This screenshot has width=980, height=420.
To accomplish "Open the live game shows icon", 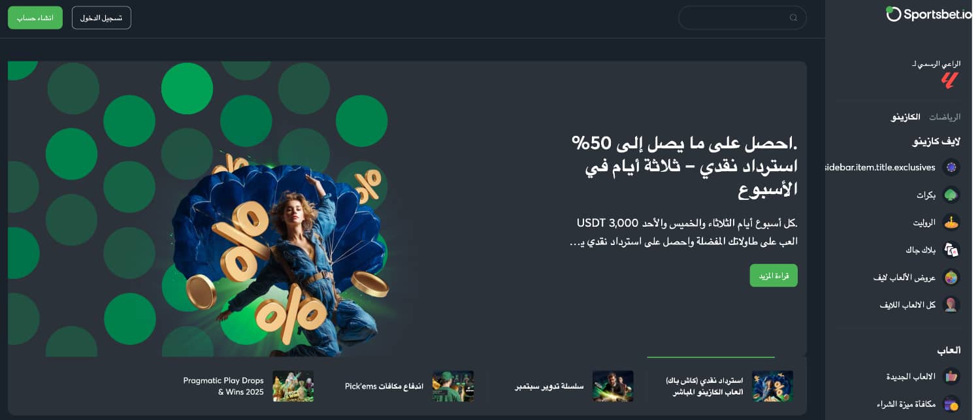I will pyautogui.click(x=951, y=278).
